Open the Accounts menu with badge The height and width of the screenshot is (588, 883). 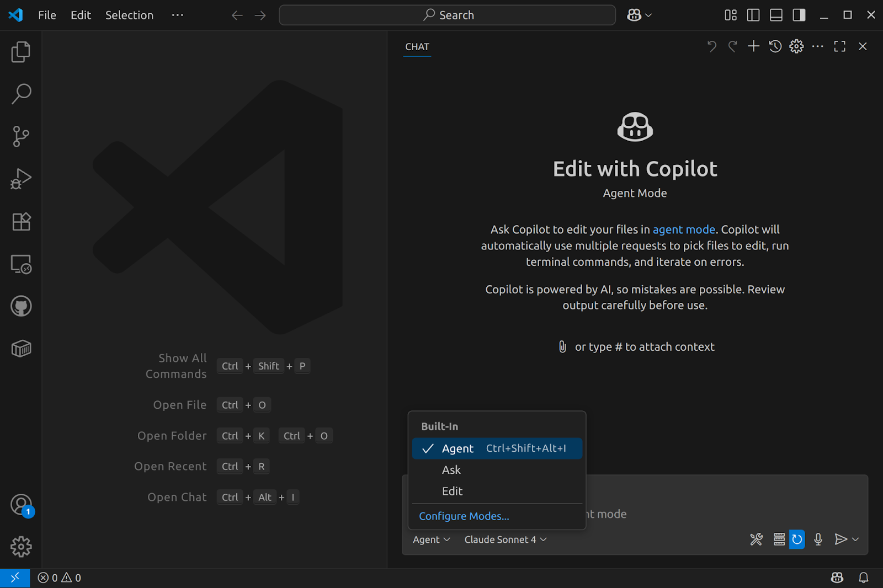[21, 505]
